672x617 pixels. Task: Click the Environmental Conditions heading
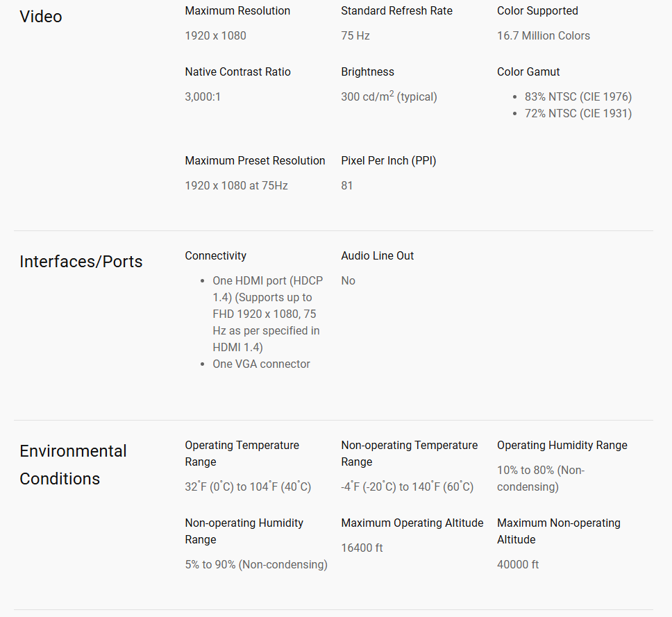pyautogui.click(x=74, y=465)
